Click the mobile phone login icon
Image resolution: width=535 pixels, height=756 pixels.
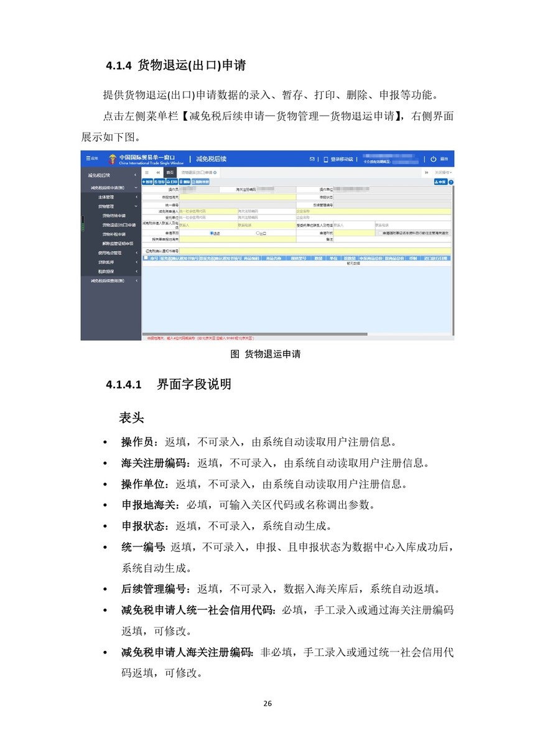point(326,159)
